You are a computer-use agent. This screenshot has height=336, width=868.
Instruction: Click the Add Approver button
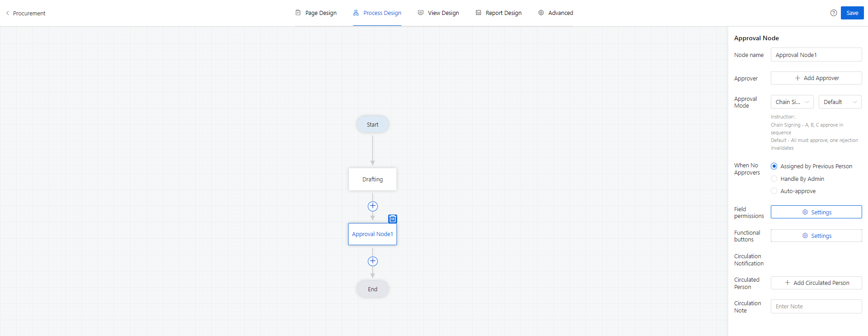pos(816,78)
